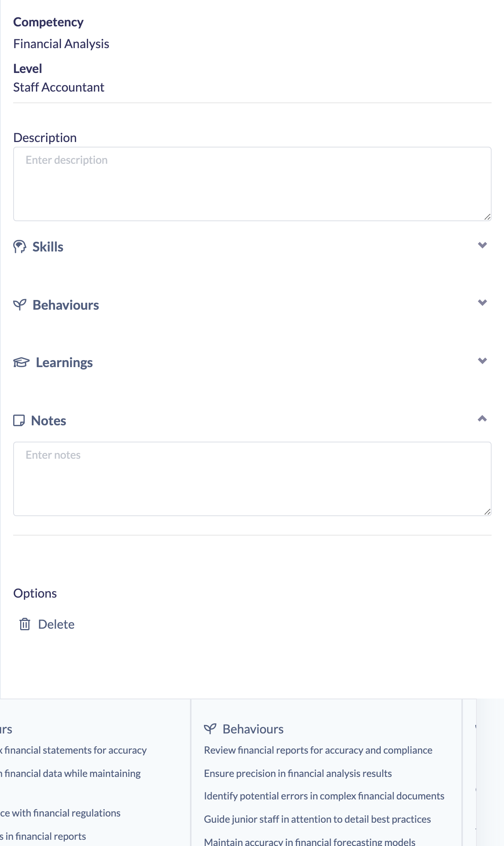Focus the Enter description text area
Image resolution: width=504 pixels, height=846 pixels.
[252, 184]
